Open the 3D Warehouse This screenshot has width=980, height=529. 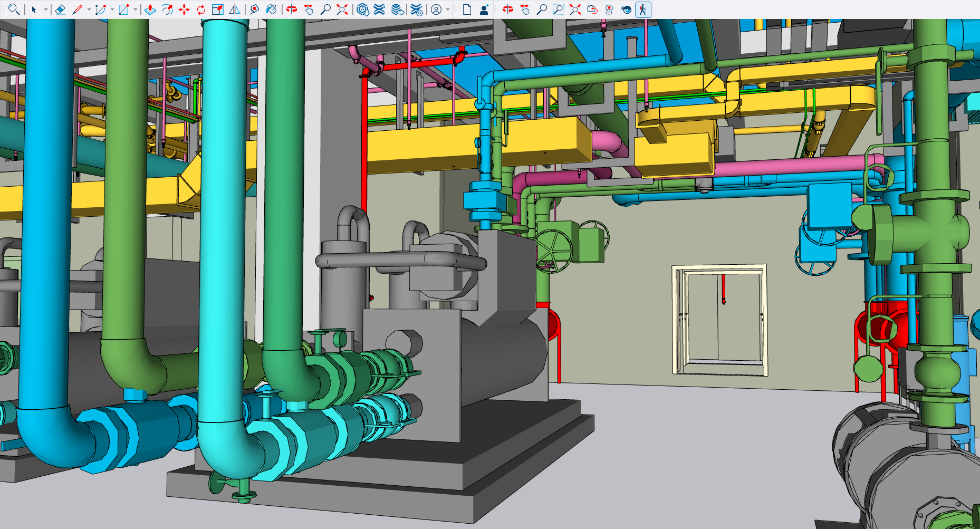pos(362,9)
